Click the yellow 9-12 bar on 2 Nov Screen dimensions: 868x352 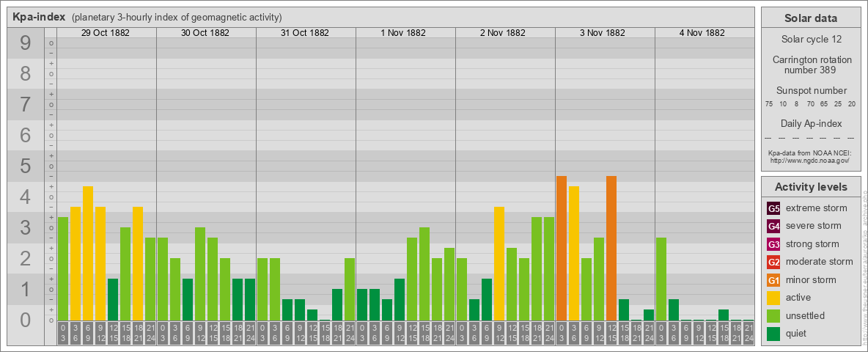pyautogui.click(x=499, y=263)
